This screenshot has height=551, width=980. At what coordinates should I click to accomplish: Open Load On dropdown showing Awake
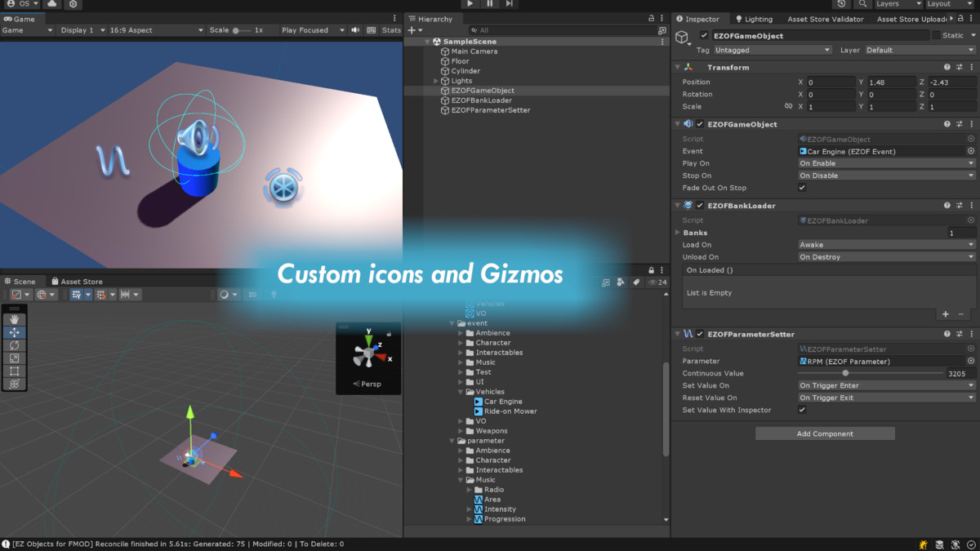887,245
